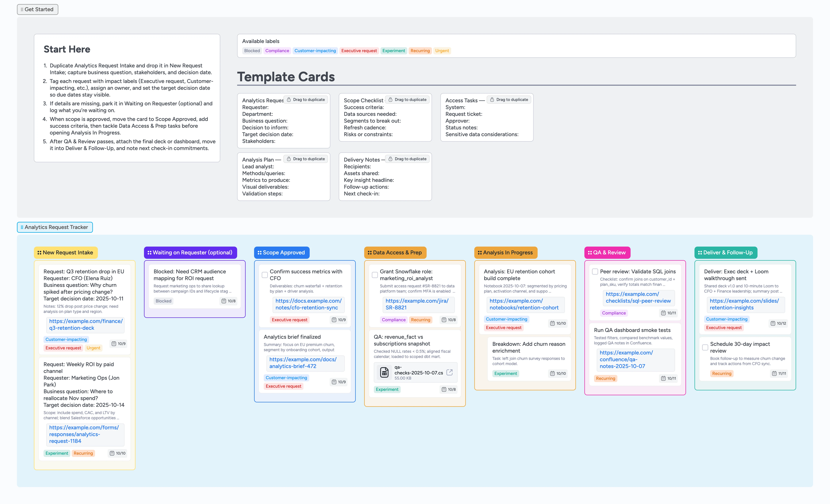830x504 pixels.
Task: Open the Analytics brief finalized card
Action: coord(292,337)
